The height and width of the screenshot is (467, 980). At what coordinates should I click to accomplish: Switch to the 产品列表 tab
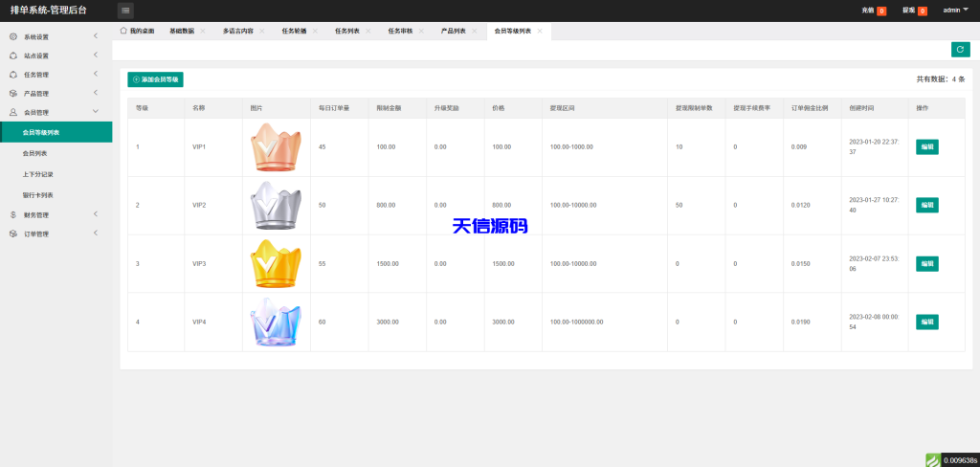tap(453, 31)
